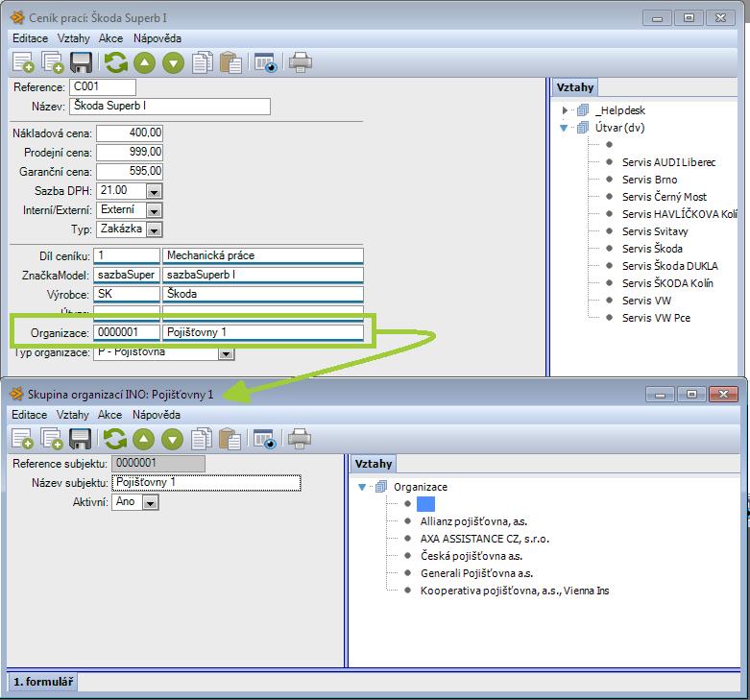
Task: Open Typ Zakázka dropdown arrow
Action: 154,230
